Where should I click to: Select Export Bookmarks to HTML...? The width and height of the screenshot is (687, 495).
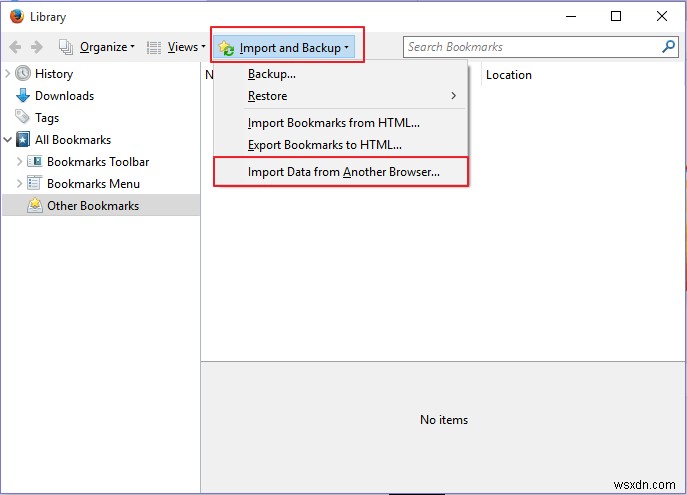click(x=341, y=145)
